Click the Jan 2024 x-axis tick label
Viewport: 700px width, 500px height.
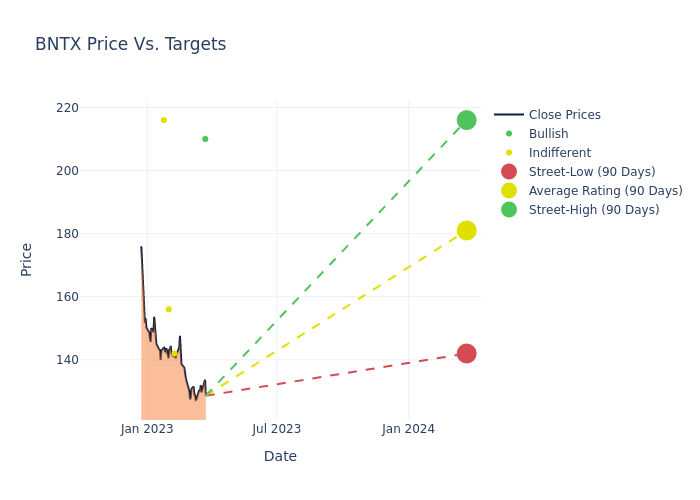click(408, 430)
